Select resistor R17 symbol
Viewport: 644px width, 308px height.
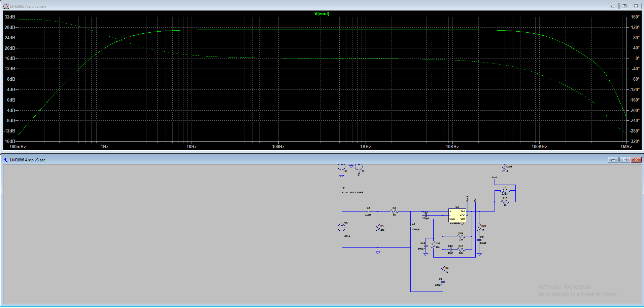pos(461,249)
